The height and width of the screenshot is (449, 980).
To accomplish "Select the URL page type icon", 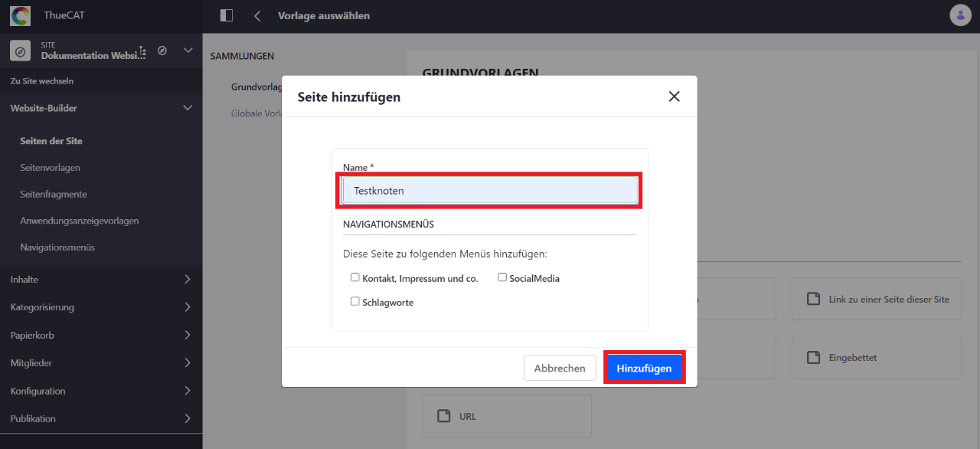I will coord(443,416).
